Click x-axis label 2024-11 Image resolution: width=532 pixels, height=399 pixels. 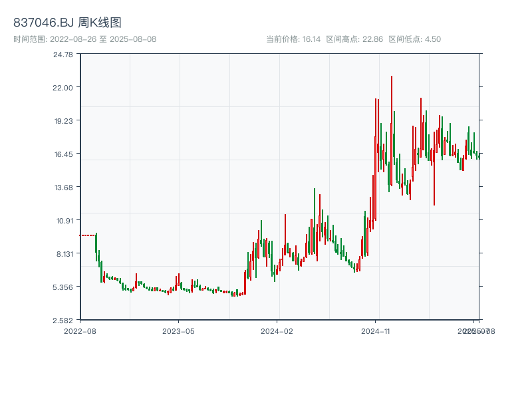pos(375,331)
